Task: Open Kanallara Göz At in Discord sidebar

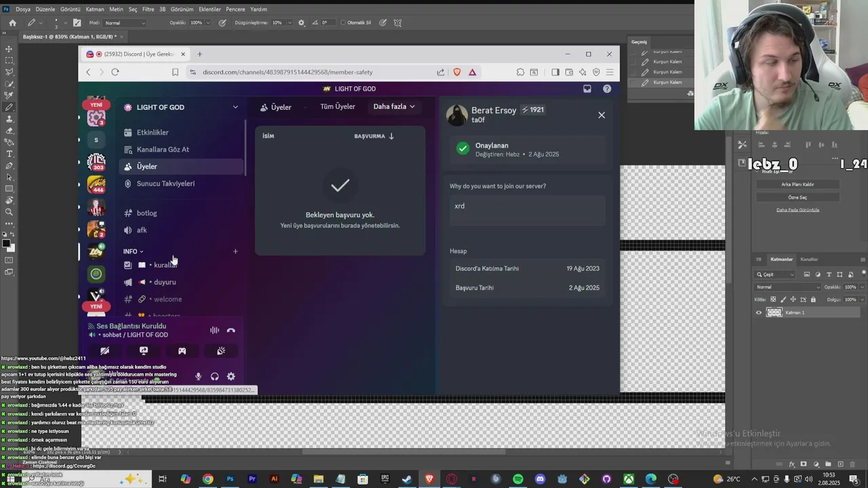Action: [x=180, y=149]
